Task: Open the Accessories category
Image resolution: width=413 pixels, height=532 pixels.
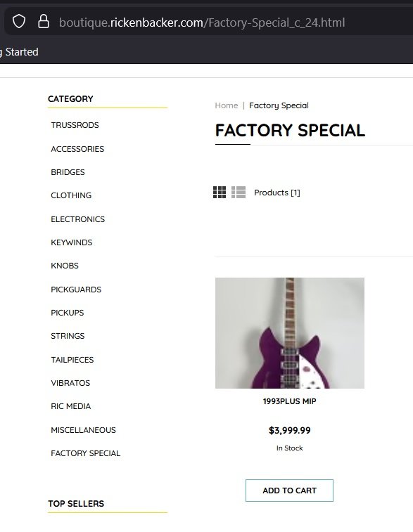Action: (x=77, y=149)
